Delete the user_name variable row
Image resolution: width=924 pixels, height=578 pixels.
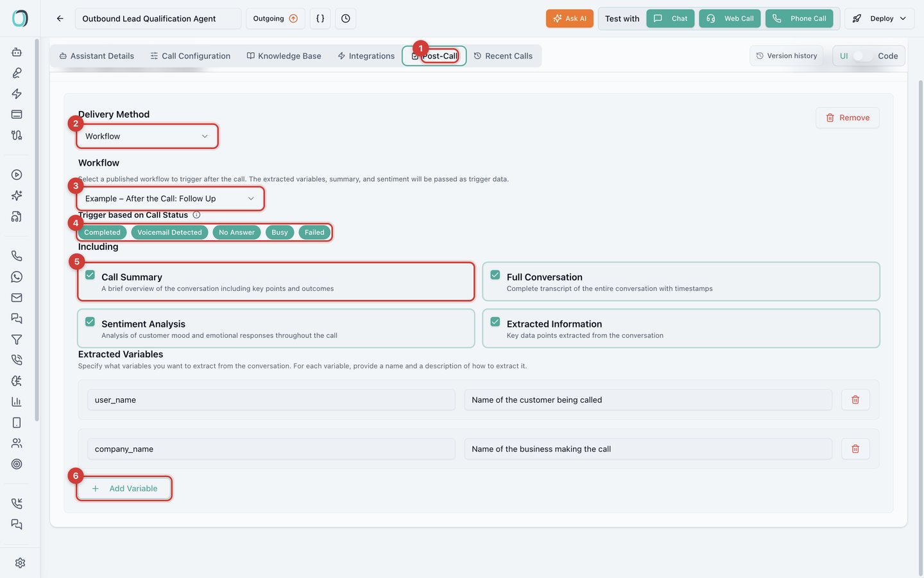coord(855,399)
